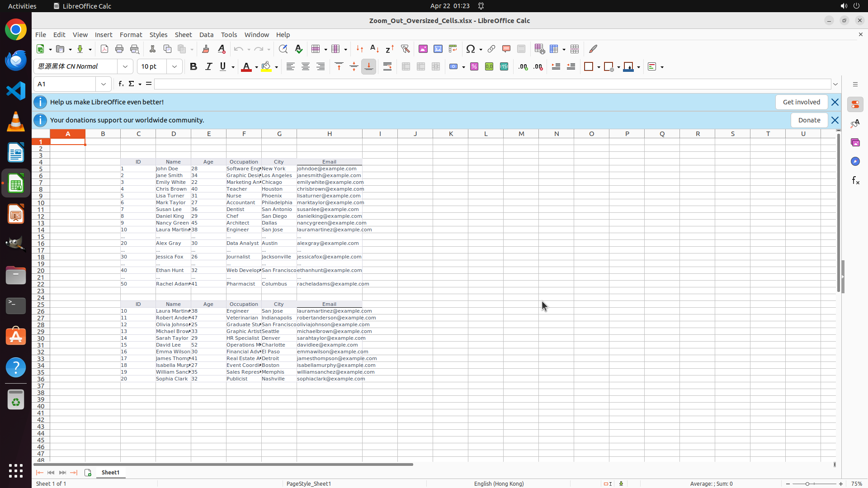Open the sidebar Navigator panel
Image resolution: width=868 pixels, height=488 pixels.
tap(855, 161)
